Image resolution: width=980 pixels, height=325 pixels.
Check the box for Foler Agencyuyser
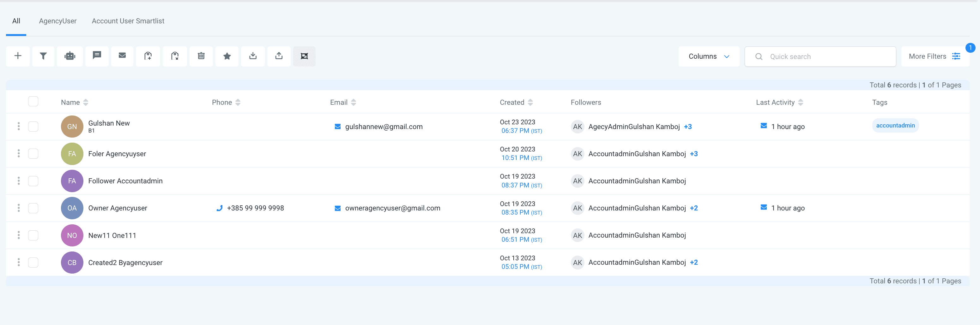click(x=33, y=154)
